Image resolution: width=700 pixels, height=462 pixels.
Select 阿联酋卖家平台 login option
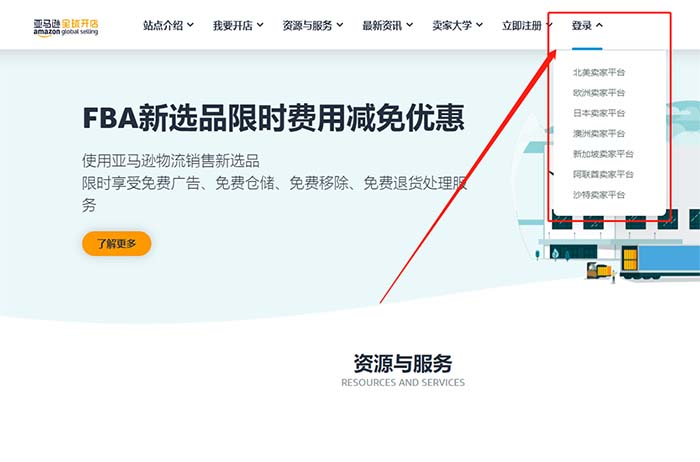click(602, 174)
